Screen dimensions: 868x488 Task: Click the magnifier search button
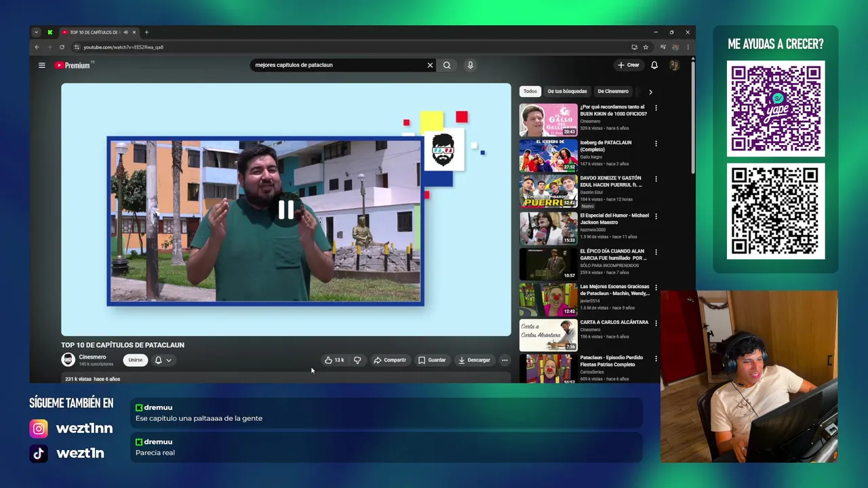[x=447, y=65]
